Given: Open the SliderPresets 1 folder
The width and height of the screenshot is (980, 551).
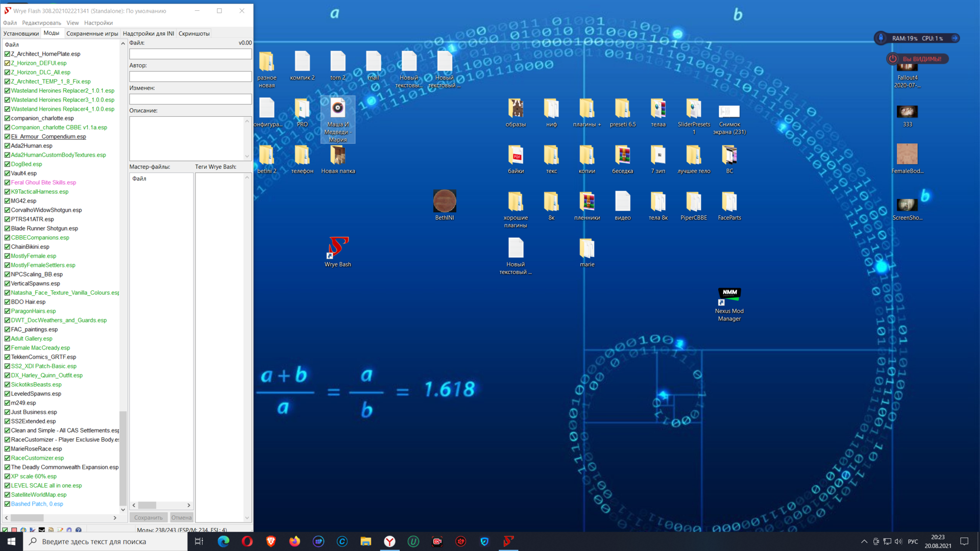Looking at the screenshot, I should (693, 108).
